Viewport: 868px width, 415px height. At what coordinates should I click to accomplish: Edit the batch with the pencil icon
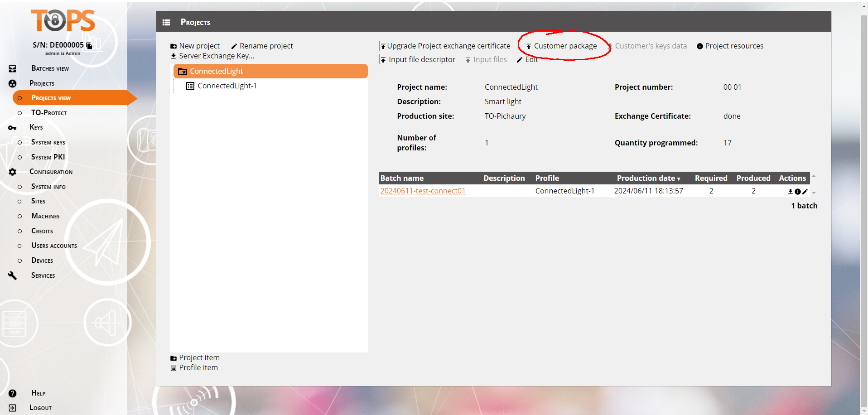(x=805, y=192)
